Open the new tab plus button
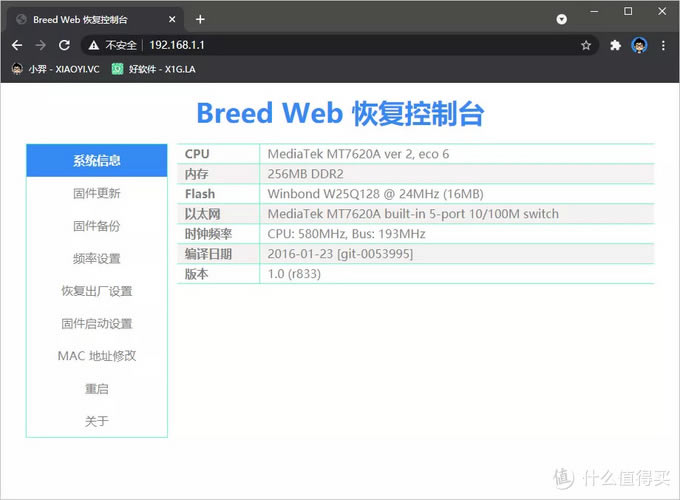The image size is (680, 500). (200, 19)
